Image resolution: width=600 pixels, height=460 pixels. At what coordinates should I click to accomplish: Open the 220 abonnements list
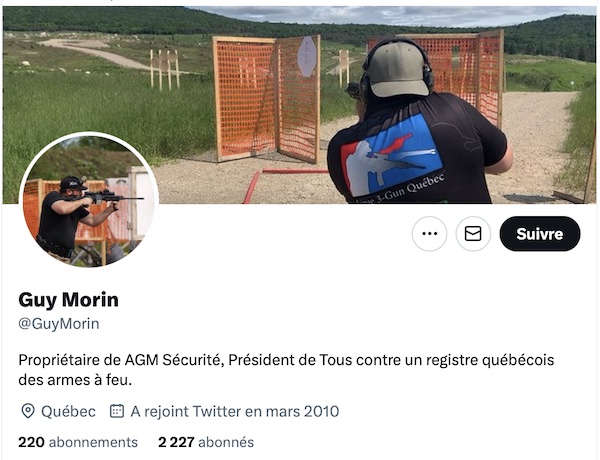[78, 442]
